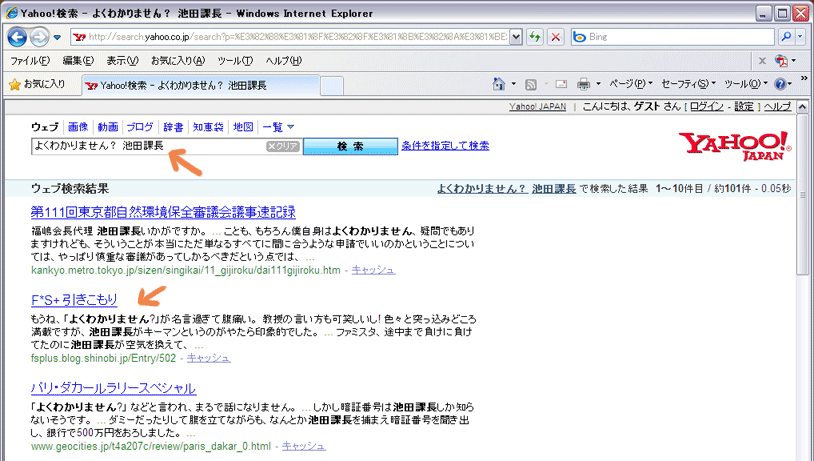
Task: Expand the Print dropdown arrow
Action: coord(598,84)
